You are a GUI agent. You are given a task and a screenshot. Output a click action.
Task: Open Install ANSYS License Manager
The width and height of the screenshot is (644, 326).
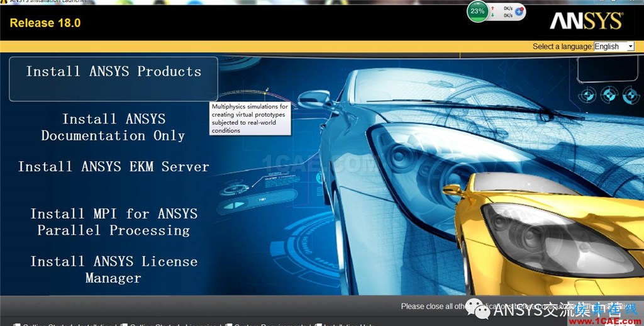pyautogui.click(x=113, y=270)
